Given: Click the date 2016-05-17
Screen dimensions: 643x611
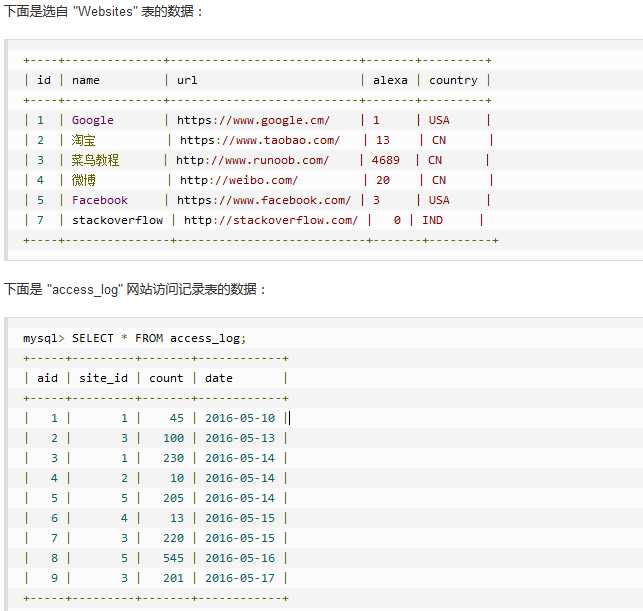Looking at the screenshot, I should (x=240, y=578).
